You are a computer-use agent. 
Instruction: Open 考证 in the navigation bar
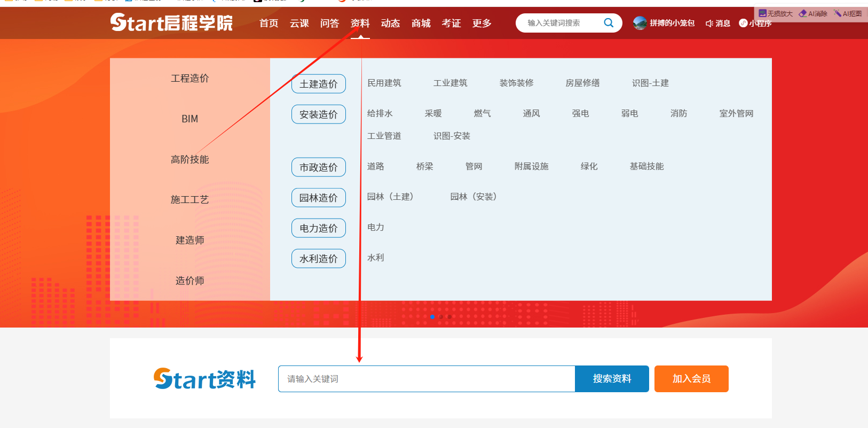pos(452,24)
